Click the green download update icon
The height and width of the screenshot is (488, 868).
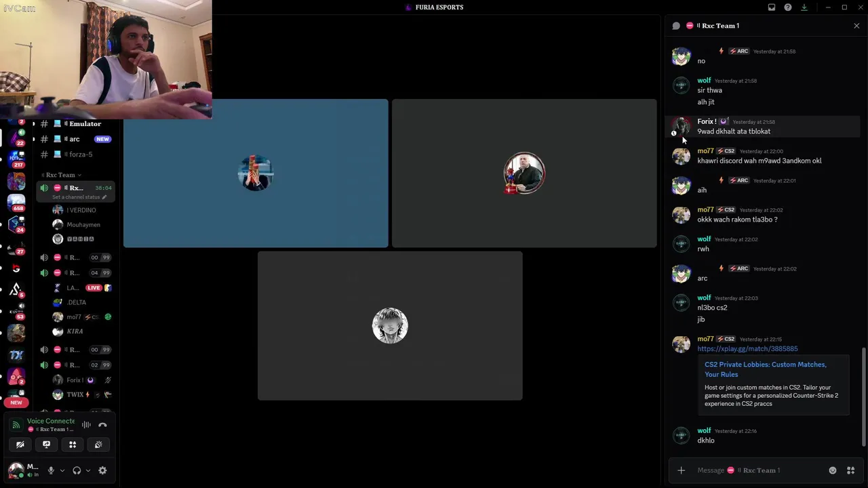click(804, 7)
